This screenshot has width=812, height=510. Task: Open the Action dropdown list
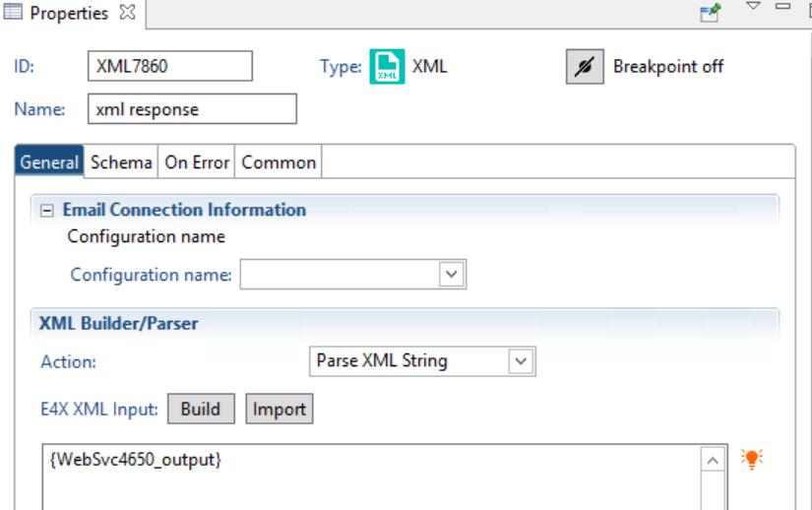tap(521, 361)
